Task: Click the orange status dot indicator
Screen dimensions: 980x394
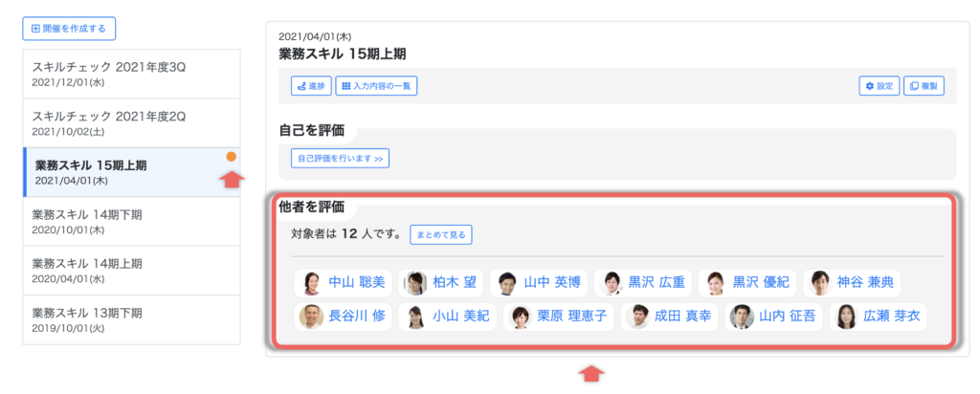Action: (231, 157)
